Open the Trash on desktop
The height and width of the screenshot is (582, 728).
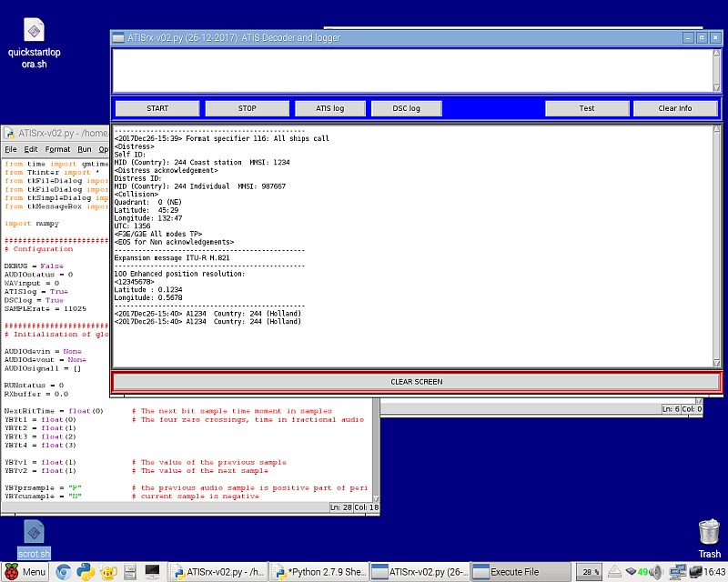tap(709, 533)
